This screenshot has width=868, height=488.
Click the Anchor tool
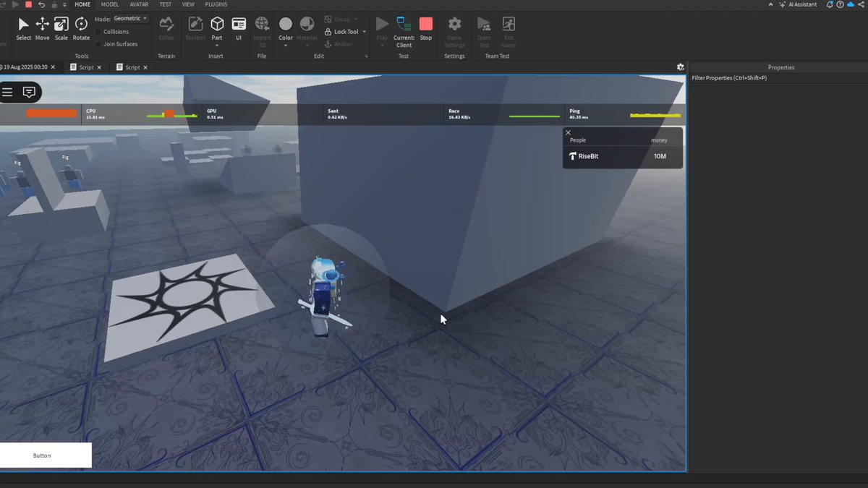(339, 44)
